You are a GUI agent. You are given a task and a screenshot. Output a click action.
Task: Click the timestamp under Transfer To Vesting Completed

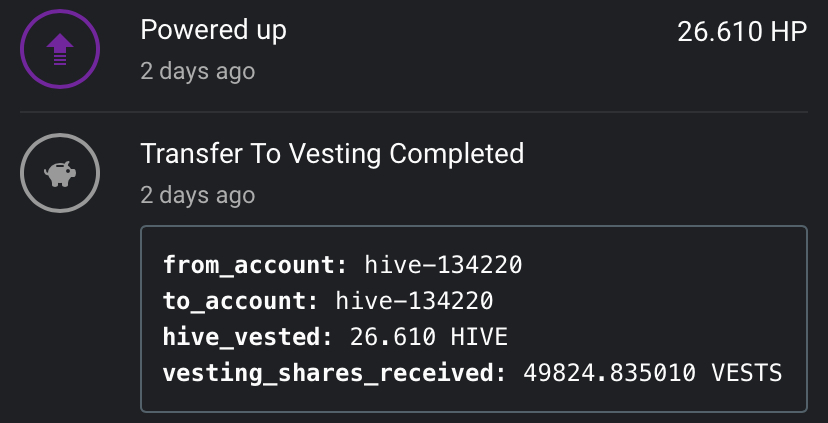[197, 195]
